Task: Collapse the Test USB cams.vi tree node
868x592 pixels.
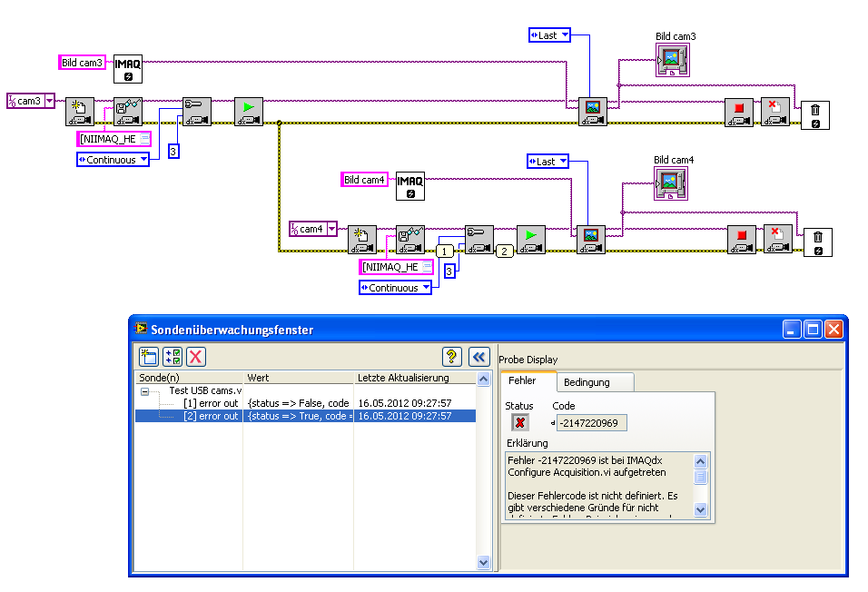Action: pos(144,390)
